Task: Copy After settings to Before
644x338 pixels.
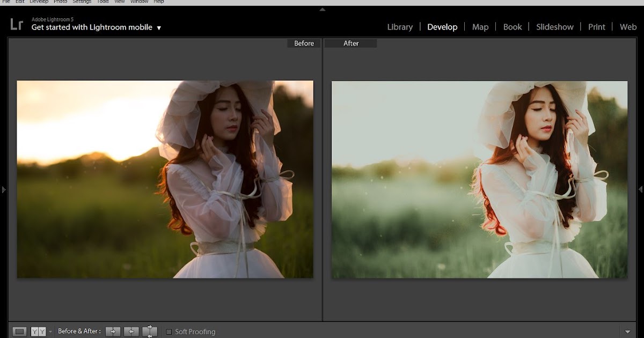Action: [131, 332]
